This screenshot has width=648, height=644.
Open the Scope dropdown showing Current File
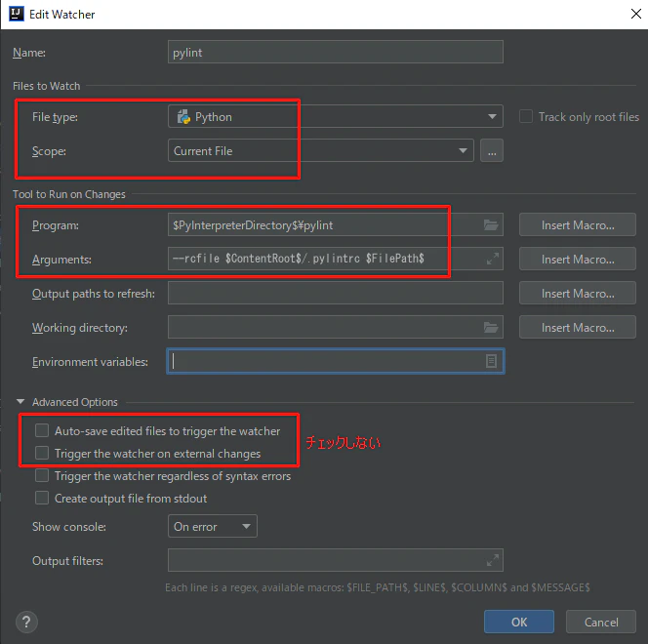pos(321,151)
